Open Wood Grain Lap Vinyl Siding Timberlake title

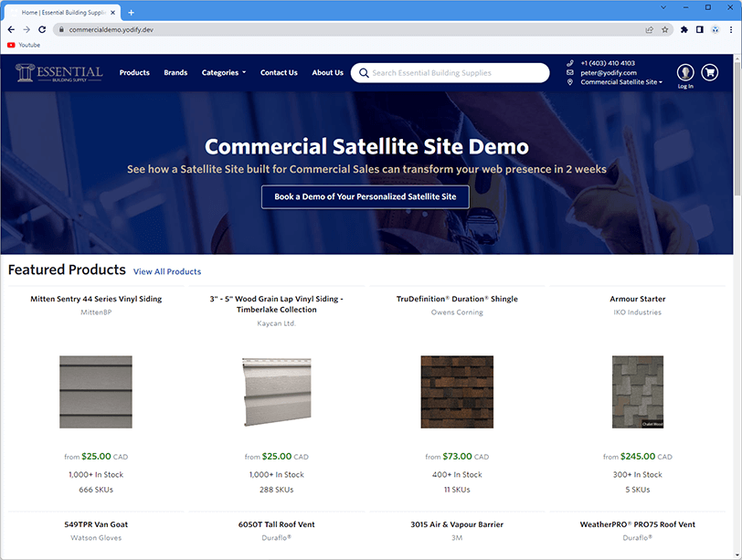(x=276, y=304)
